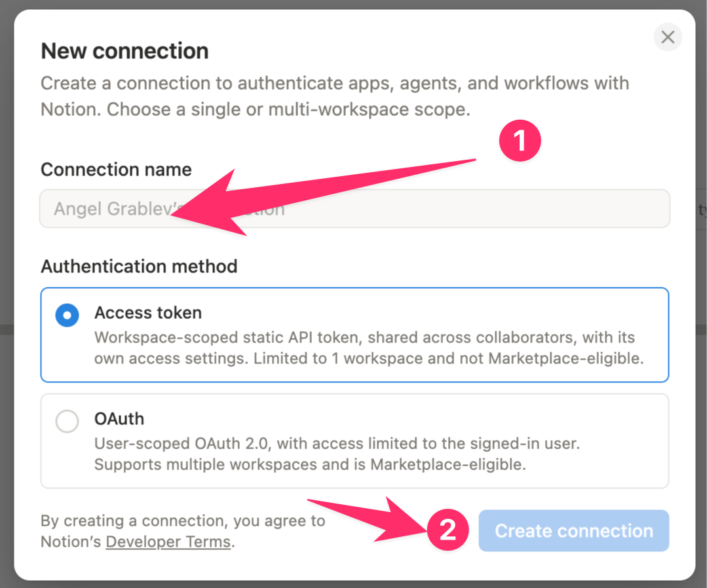Select the Access token radio button
This screenshot has width=707, height=588.
67,315
